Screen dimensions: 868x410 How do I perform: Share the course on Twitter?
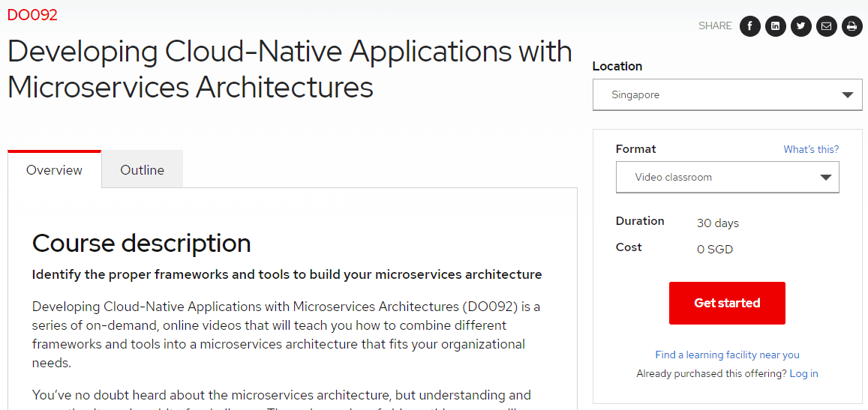[x=801, y=26]
